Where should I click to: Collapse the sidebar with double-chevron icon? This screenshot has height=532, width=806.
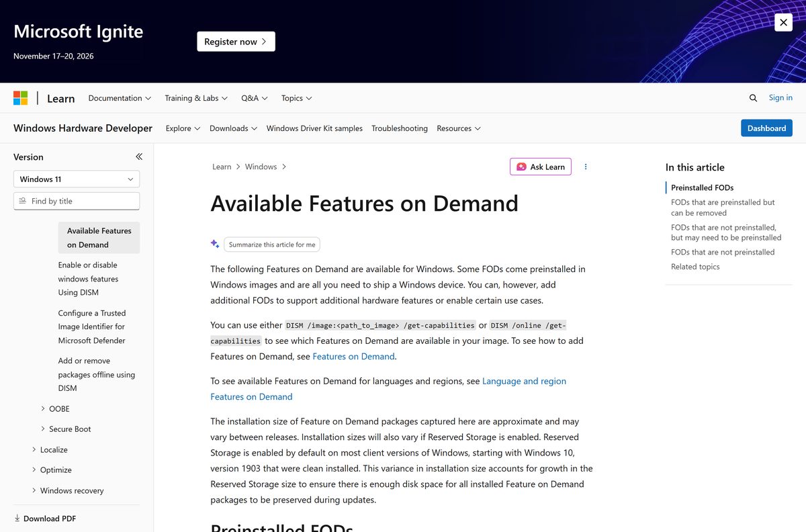[x=139, y=157]
